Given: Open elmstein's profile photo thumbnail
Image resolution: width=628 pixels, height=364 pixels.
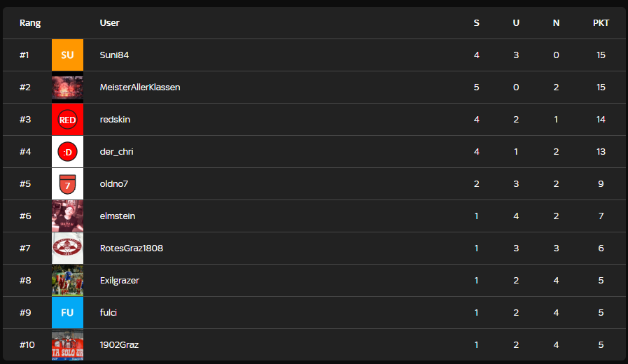Looking at the screenshot, I should click(x=67, y=216).
